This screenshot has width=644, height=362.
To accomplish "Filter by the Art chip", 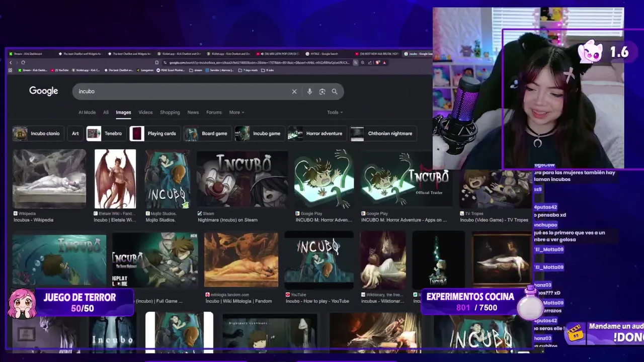I will [x=75, y=134].
